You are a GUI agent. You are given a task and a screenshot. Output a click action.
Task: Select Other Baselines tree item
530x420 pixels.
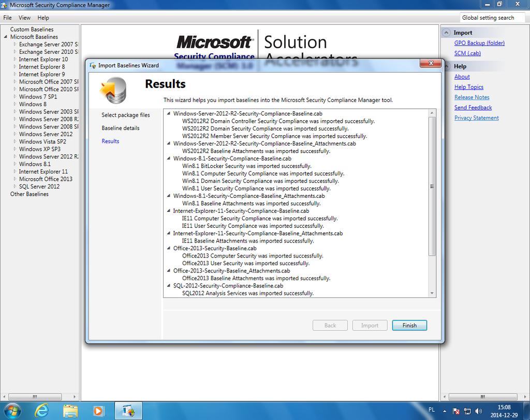(30, 194)
